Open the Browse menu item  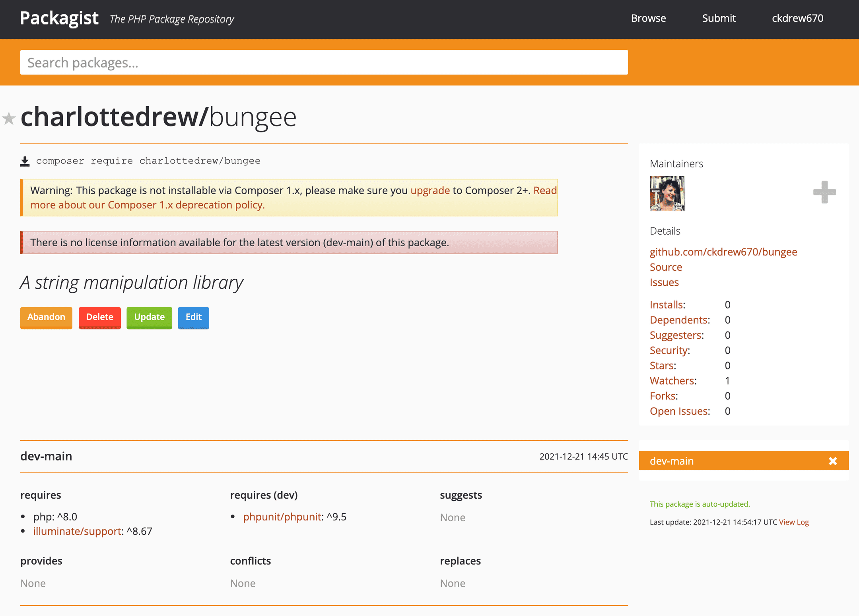pos(648,18)
